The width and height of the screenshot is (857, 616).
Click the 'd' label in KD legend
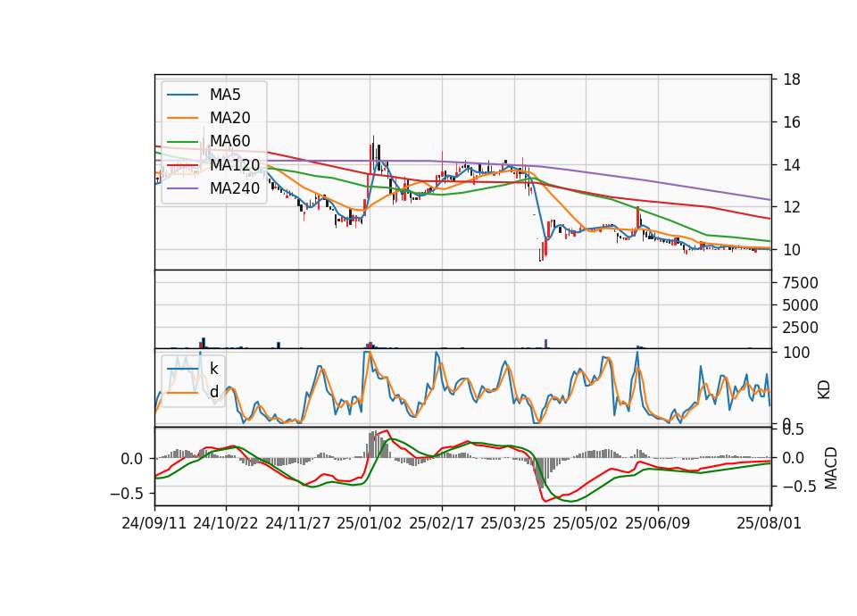[x=214, y=392]
